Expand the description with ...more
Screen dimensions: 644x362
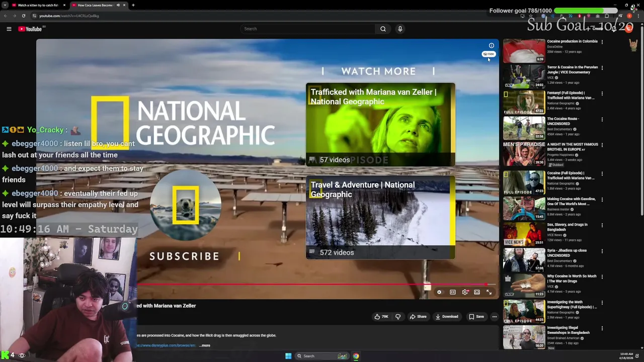tap(205, 345)
